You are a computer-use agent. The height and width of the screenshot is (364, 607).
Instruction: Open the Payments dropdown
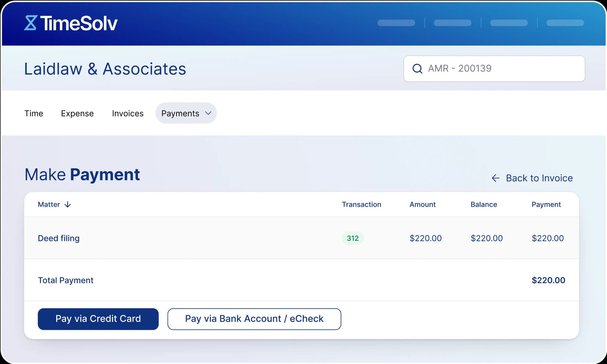[x=181, y=113]
